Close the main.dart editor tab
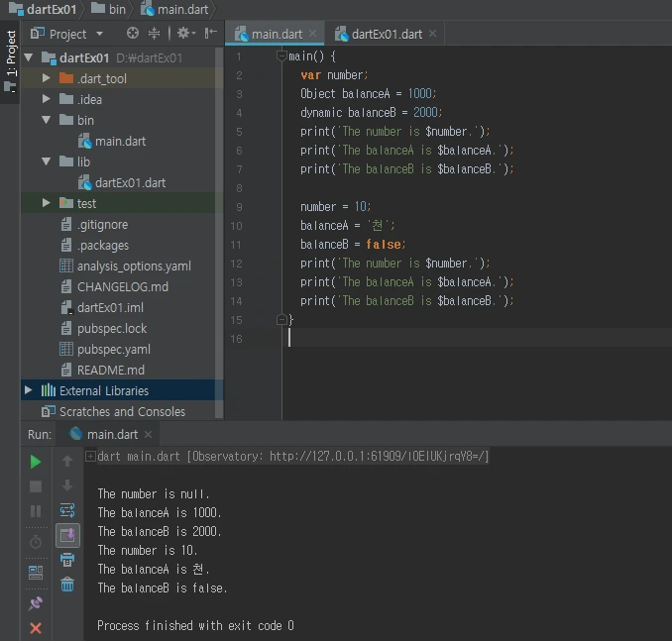 (x=313, y=34)
